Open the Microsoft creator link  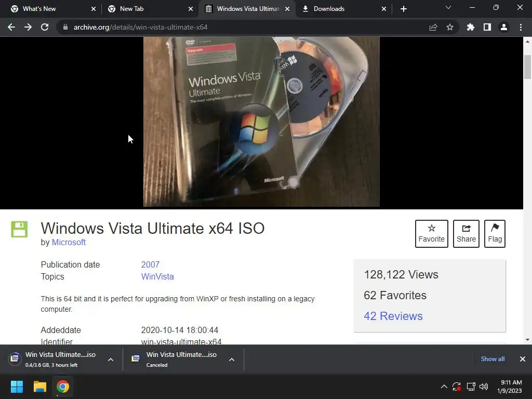click(69, 242)
